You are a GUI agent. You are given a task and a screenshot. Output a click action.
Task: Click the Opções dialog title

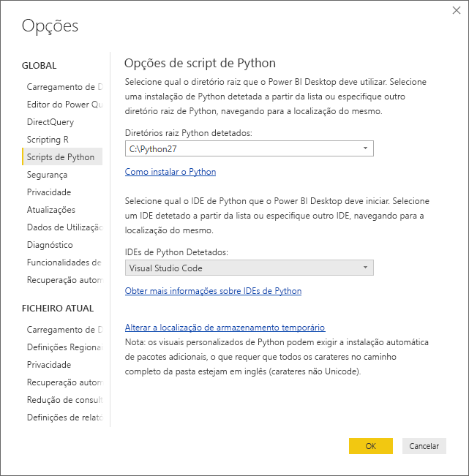click(x=50, y=26)
